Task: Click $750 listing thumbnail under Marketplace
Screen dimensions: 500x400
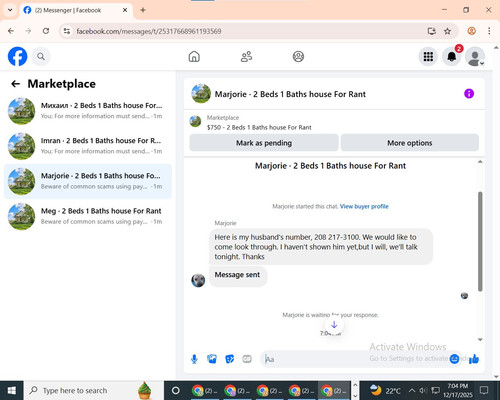Action: 195,121
